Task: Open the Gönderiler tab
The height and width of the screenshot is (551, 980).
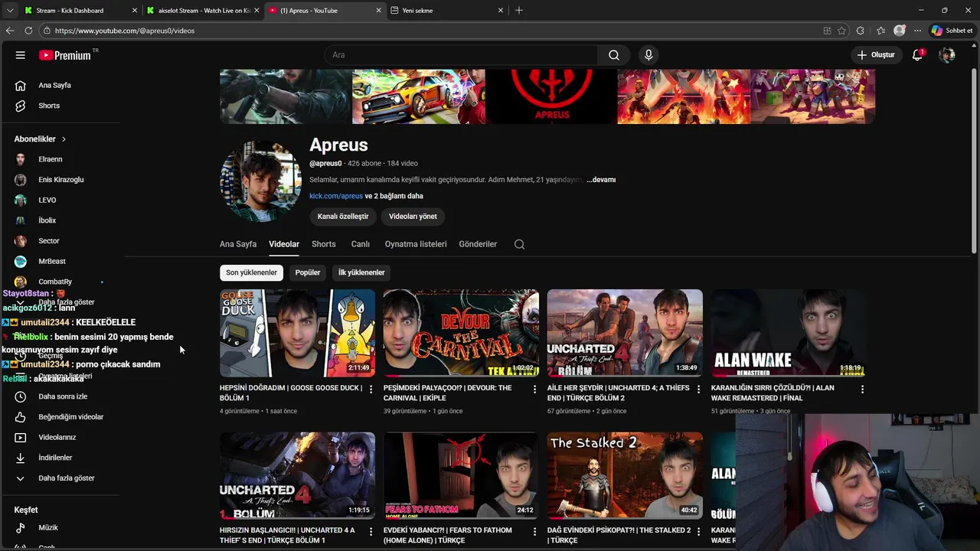Action: pyautogui.click(x=478, y=244)
